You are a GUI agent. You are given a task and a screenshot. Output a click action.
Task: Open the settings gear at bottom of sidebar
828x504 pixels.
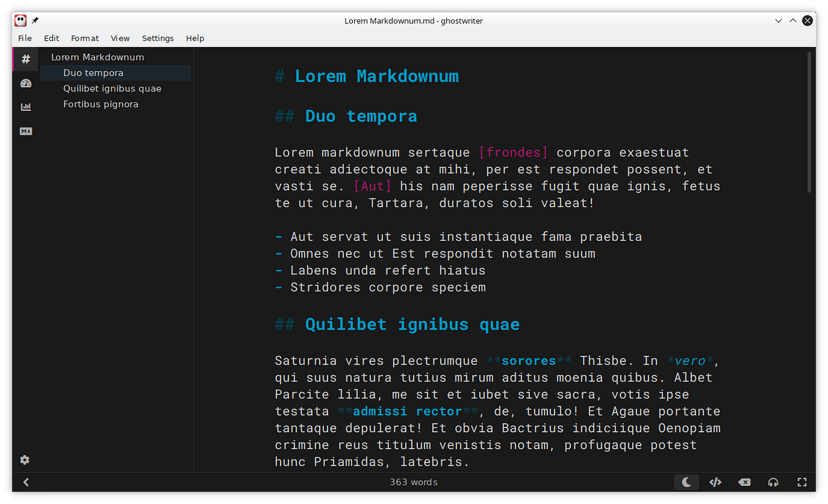point(24,460)
